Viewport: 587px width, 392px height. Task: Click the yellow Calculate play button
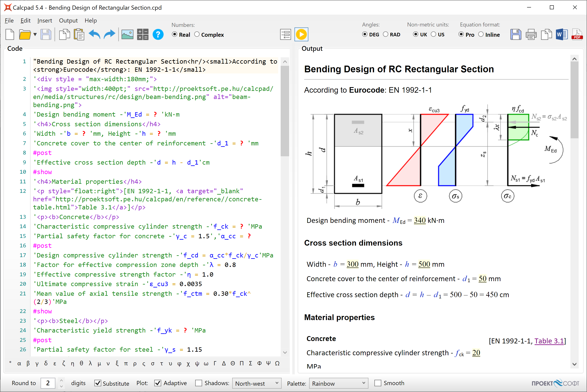[x=301, y=35]
